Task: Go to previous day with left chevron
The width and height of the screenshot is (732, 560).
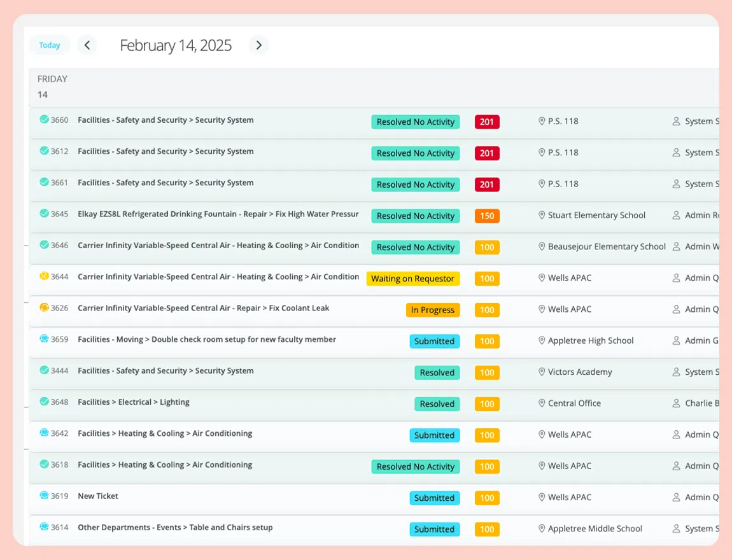Action: (x=87, y=45)
